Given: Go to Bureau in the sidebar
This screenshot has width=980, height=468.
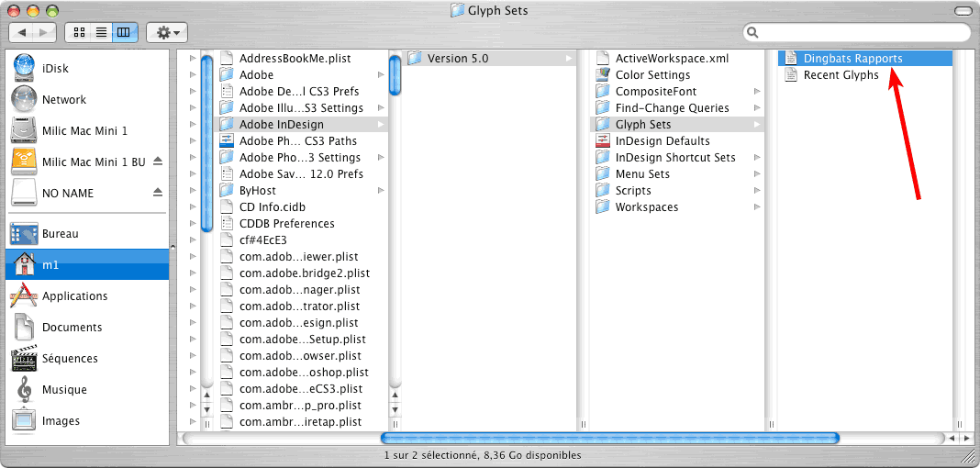Looking at the screenshot, I should 60,234.
